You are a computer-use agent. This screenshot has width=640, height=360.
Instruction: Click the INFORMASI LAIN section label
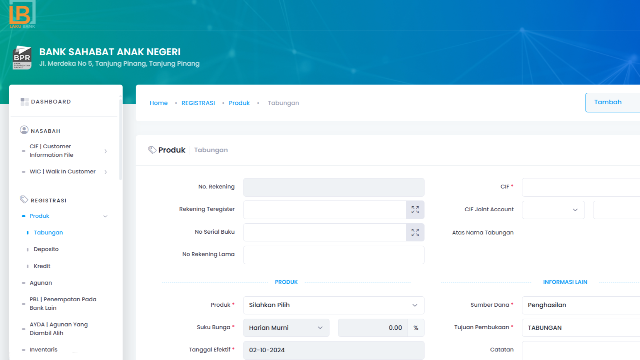click(x=565, y=282)
